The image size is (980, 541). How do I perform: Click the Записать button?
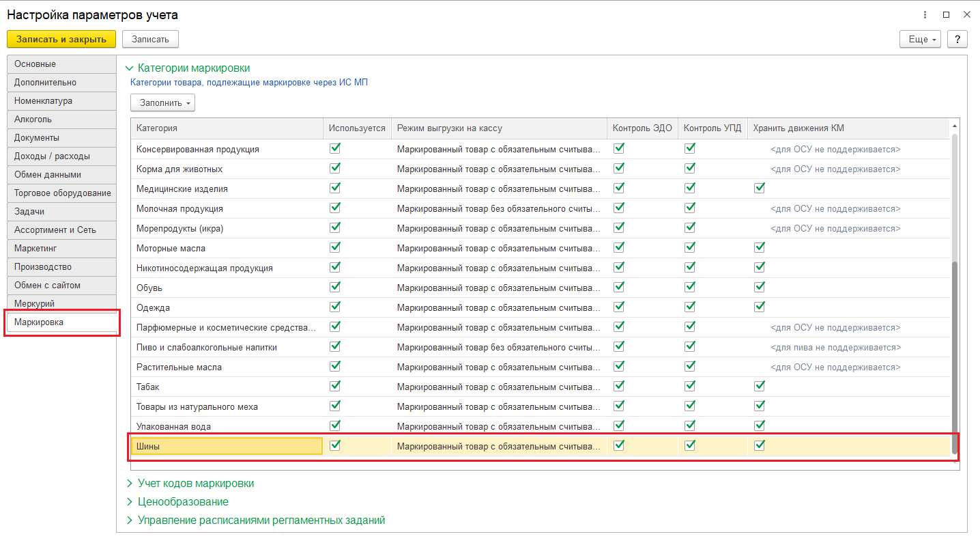point(150,39)
